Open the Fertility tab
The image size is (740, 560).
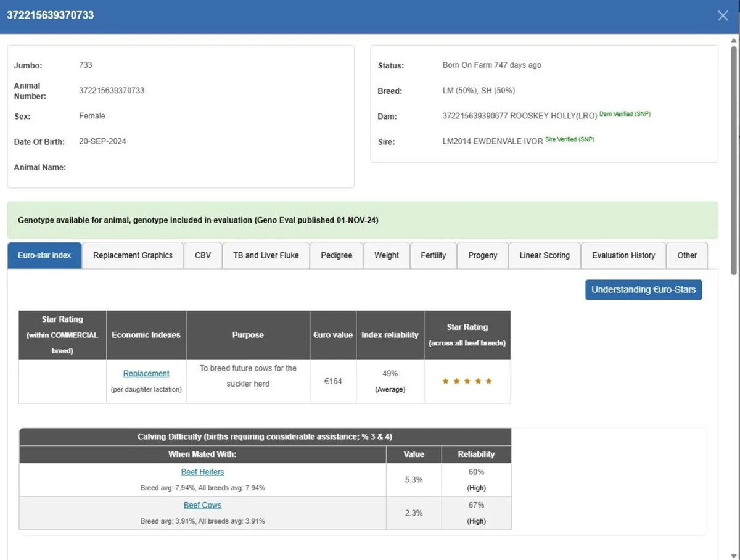434,255
